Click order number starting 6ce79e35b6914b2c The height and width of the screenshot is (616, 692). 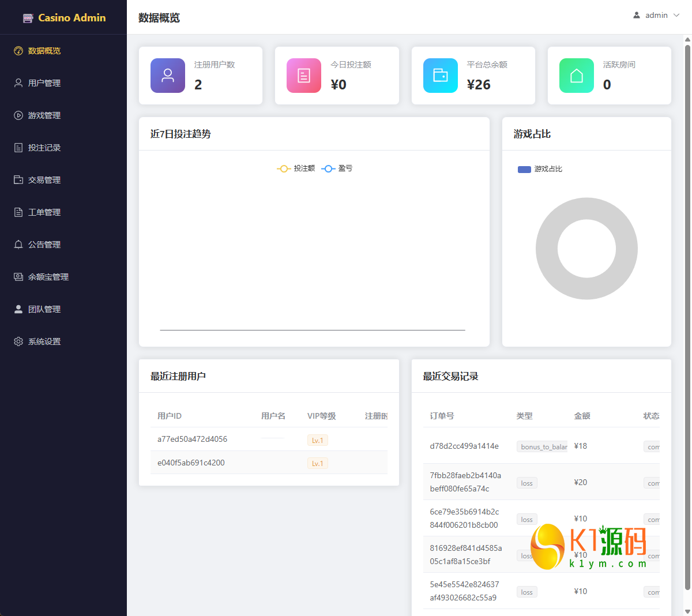tap(464, 518)
